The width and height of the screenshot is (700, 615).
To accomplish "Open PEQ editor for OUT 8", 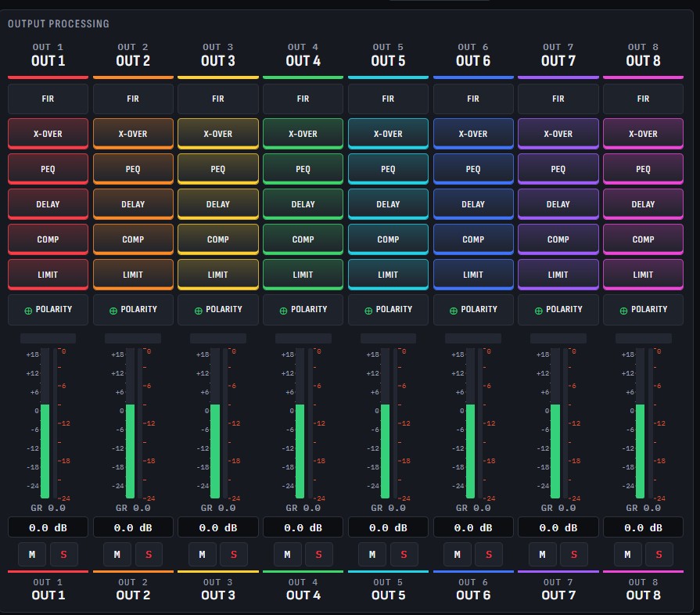I will pyautogui.click(x=644, y=169).
